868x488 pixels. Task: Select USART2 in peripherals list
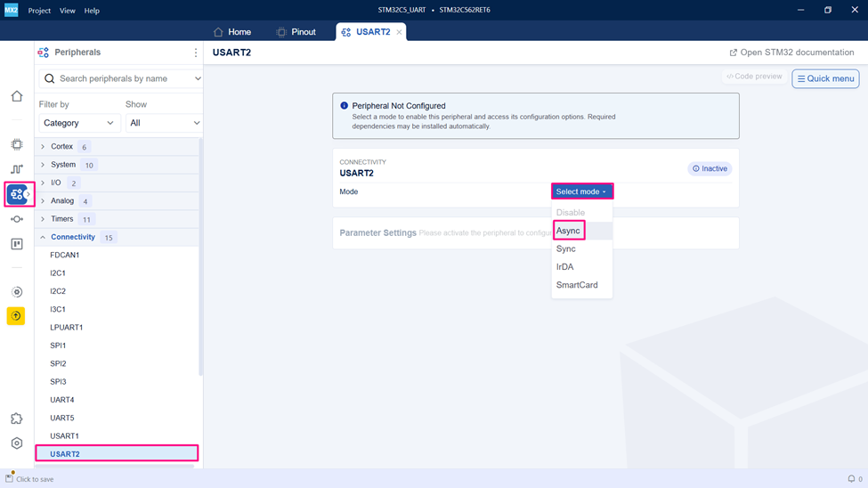117,453
